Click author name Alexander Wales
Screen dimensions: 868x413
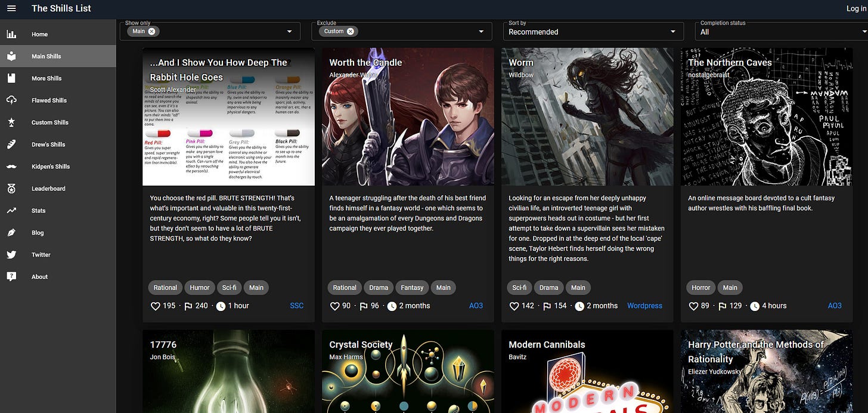354,75
